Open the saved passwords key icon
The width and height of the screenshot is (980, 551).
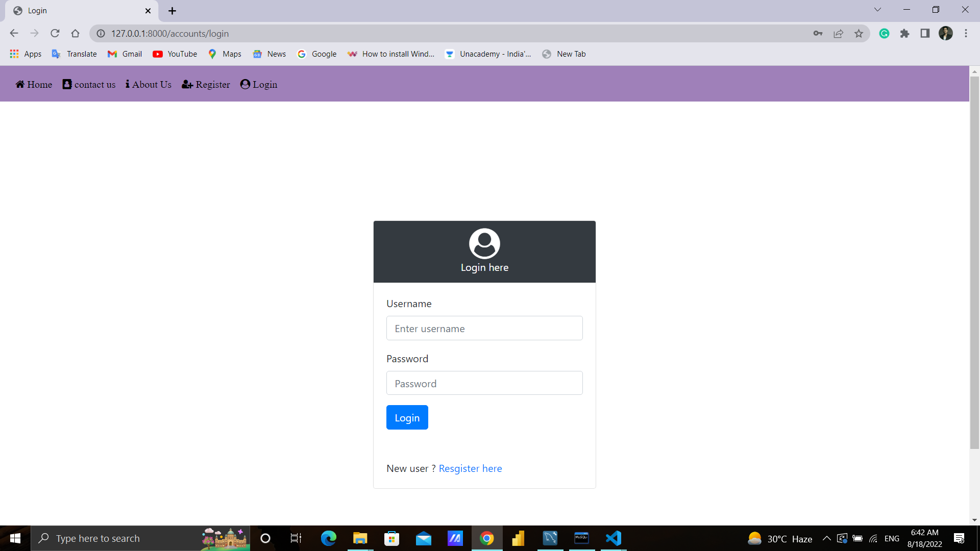(818, 33)
